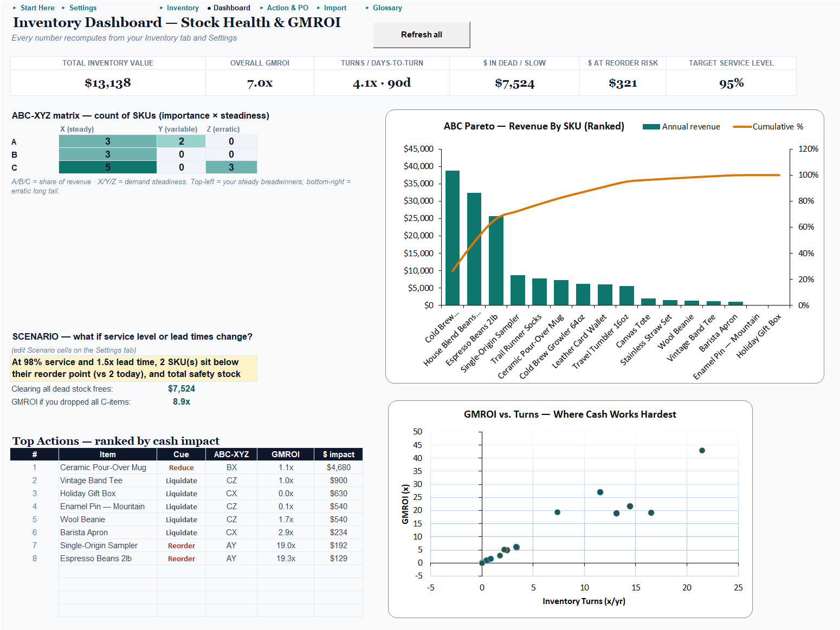Click the X (steady) column header

tap(77, 129)
